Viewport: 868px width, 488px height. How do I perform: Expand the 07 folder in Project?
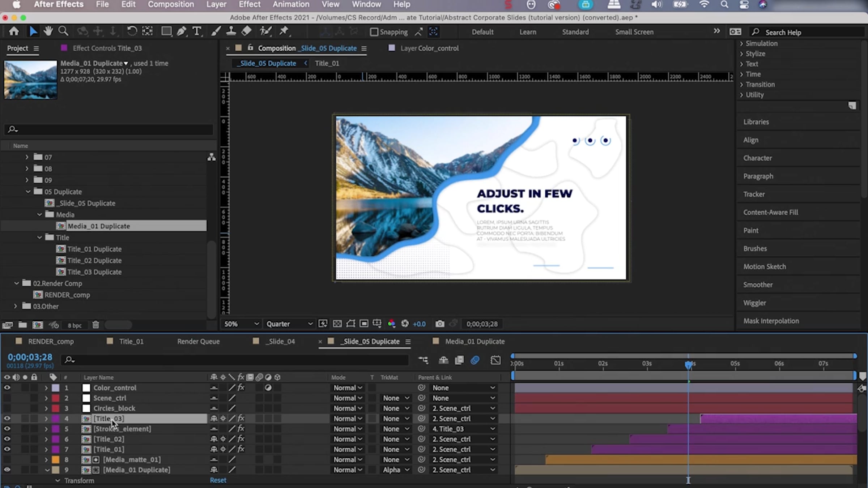[x=27, y=157]
